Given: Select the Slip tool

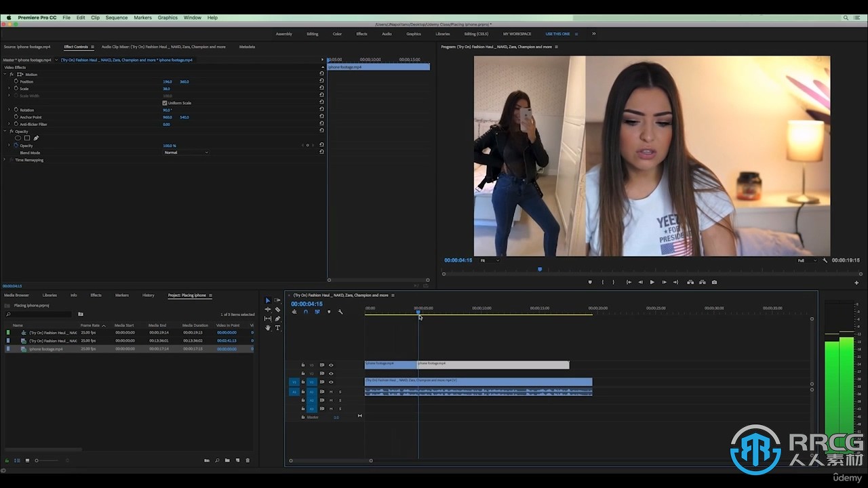Looking at the screenshot, I should click(267, 319).
